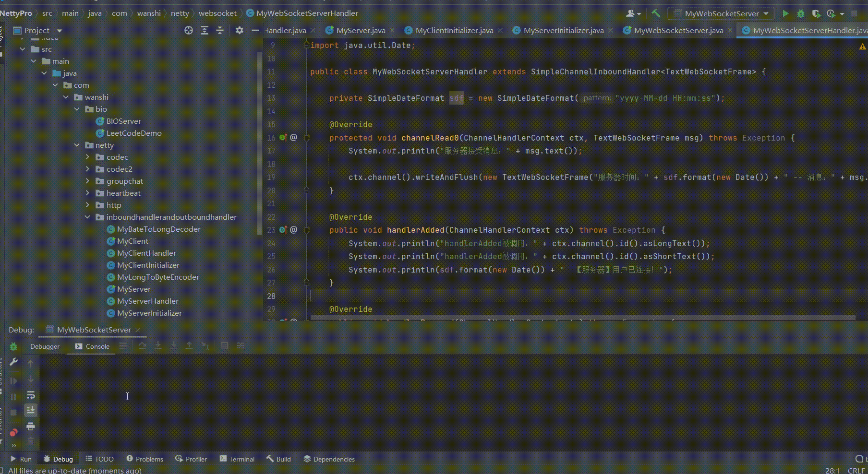Image resolution: width=868 pixels, height=474 pixels.
Task: Expand the heartbeat package node
Action: (x=87, y=193)
